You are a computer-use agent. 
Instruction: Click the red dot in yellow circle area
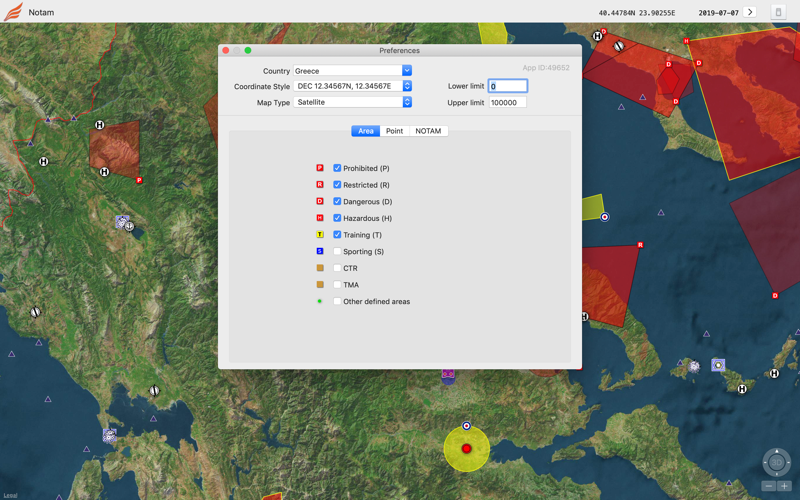[466, 449]
